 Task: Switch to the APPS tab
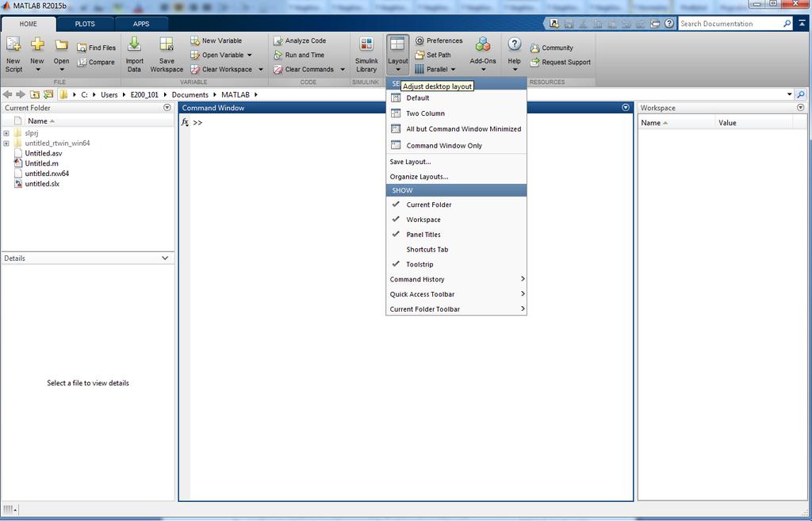[x=141, y=24]
